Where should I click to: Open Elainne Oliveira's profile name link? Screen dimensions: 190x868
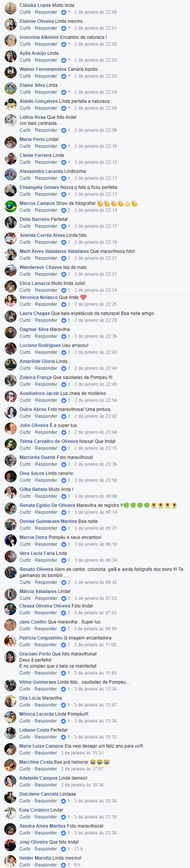coord(37,21)
